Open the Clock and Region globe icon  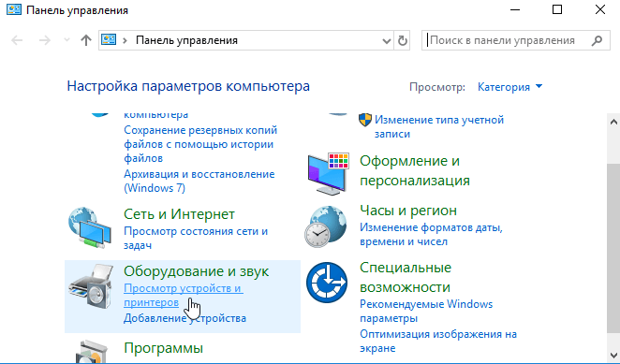pos(326,226)
